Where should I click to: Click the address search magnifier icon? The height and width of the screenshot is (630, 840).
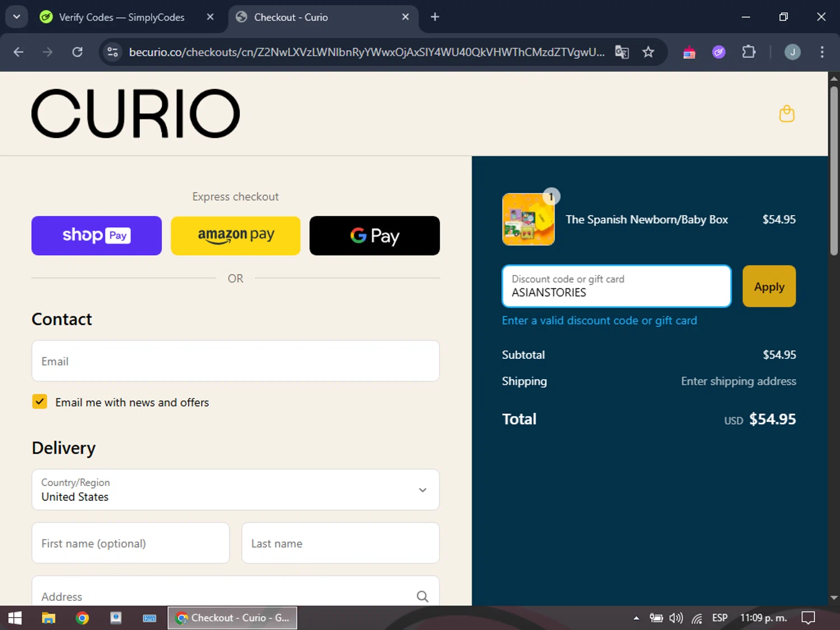tap(422, 596)
